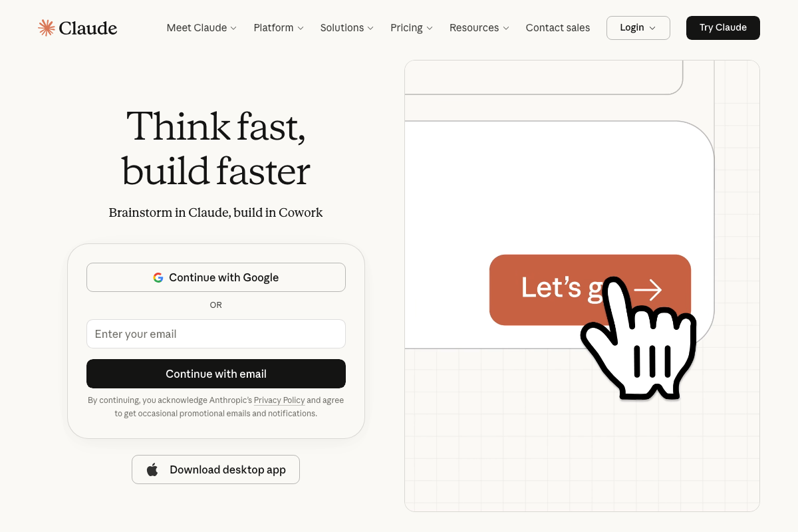Open the Meet Claude menu

[201, 28]
